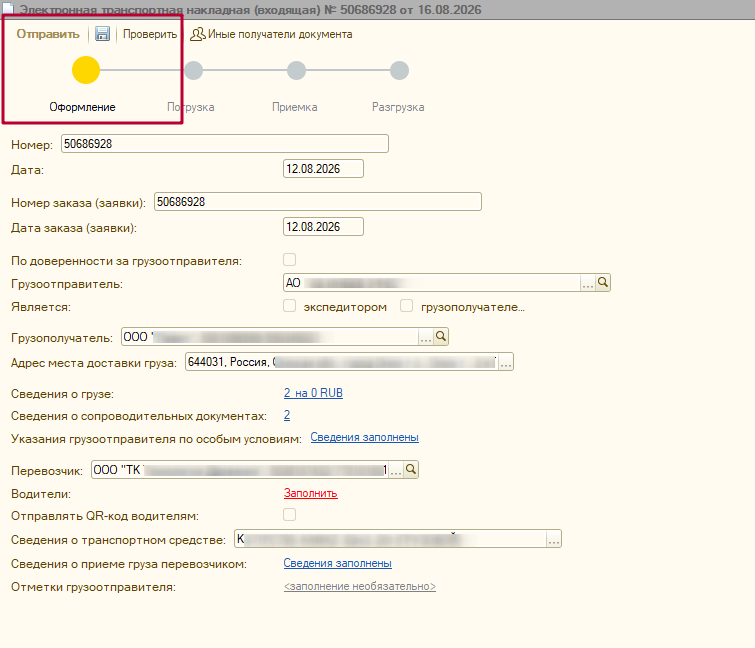Image resolution: width=755 pixels, height=648 pixels.
Task: Open accompanying documents link 2
Action: point(287,415)
